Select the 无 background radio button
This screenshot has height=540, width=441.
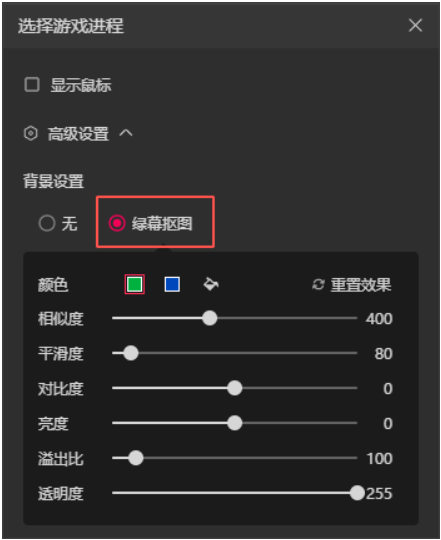pos(47,223)
